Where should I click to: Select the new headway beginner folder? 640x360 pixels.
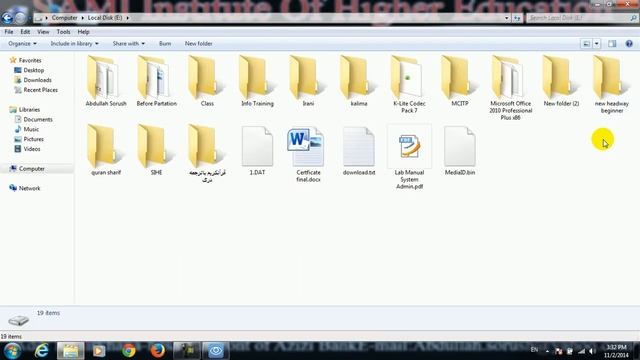pos(612,85)
